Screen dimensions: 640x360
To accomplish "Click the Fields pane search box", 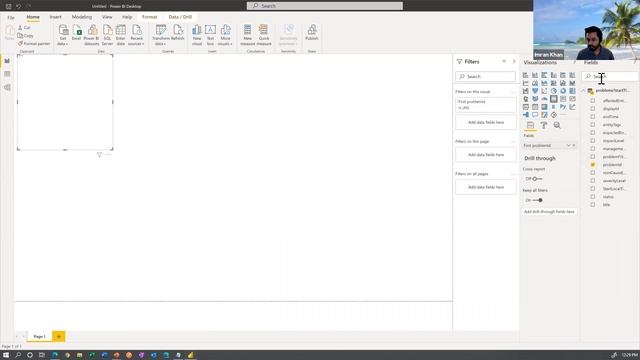I will pyautogui.click(x=610, y=76).
